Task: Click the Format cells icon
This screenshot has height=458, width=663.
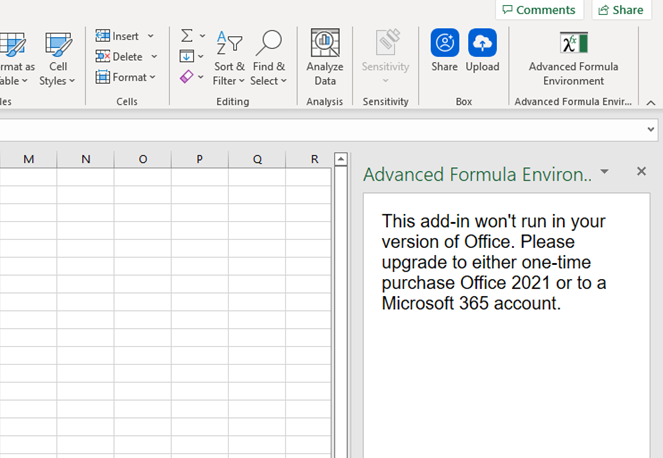Action: tap(102, 77)
